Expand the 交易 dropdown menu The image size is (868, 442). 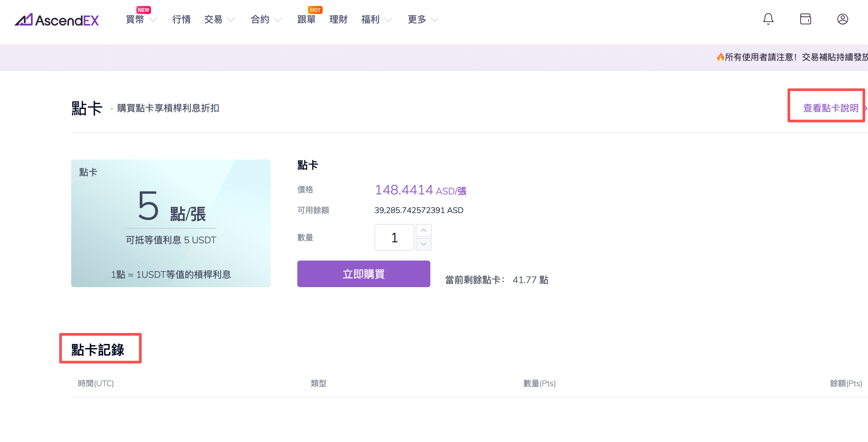219,20
